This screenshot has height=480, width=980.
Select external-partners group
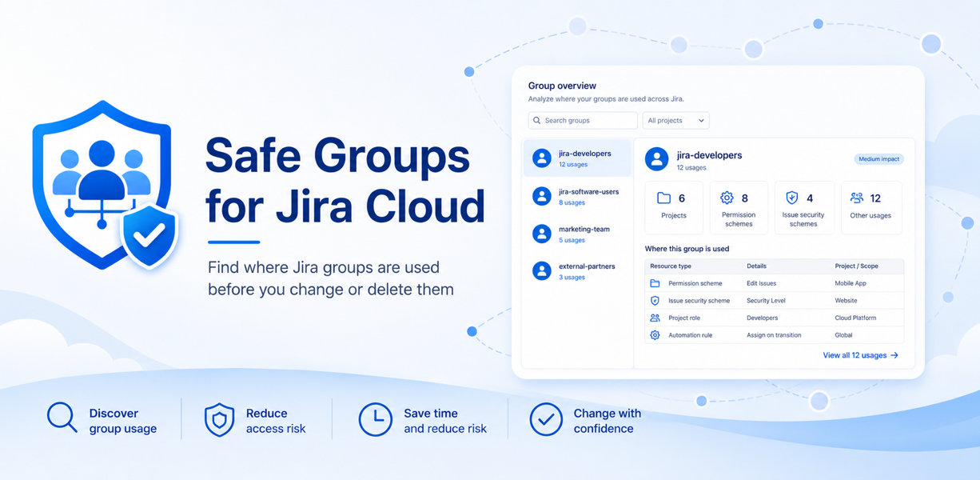(x=577, y=271)
